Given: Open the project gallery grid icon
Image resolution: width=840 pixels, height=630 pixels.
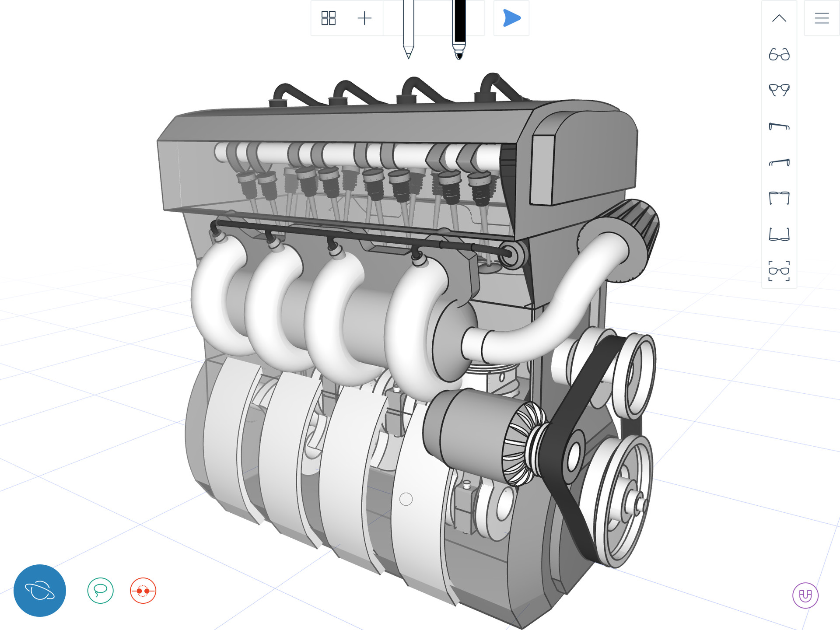Looking at the screenshot, I should click(x=329, y=18).
